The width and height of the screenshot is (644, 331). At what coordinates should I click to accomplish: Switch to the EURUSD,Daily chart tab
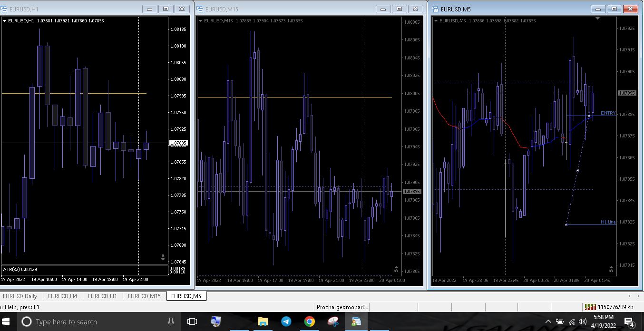point(20,296)
